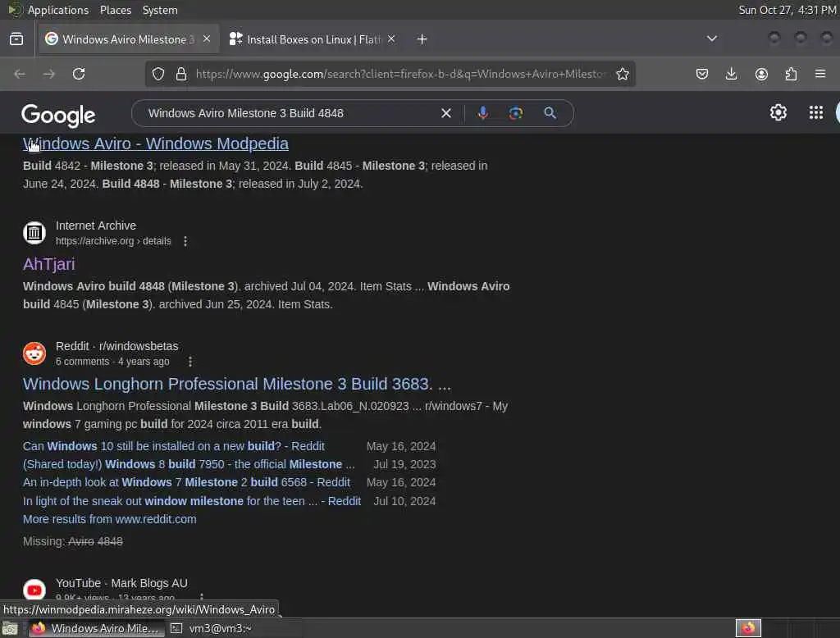The image size is (840, 638).
Task: Open the Places menu
Action: [x=116, y=10]
